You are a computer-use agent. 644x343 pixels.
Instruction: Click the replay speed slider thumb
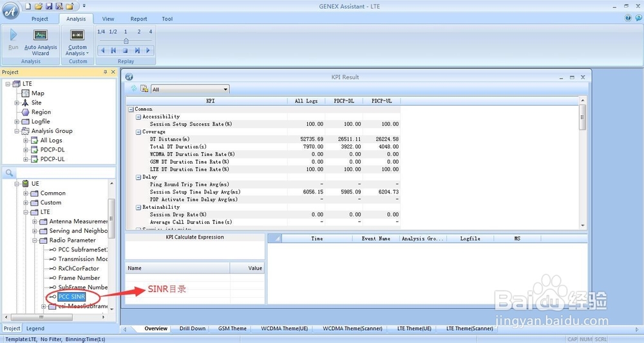click(126, 41)
